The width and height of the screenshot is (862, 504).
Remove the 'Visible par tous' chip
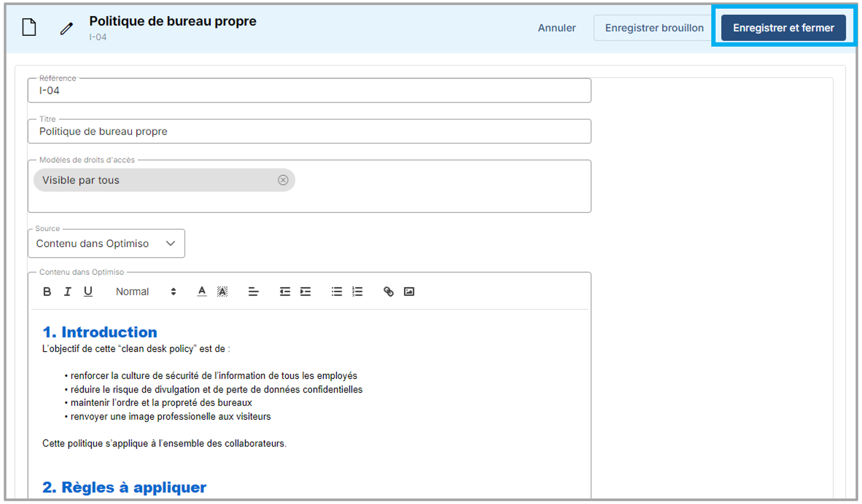[283, 180]
